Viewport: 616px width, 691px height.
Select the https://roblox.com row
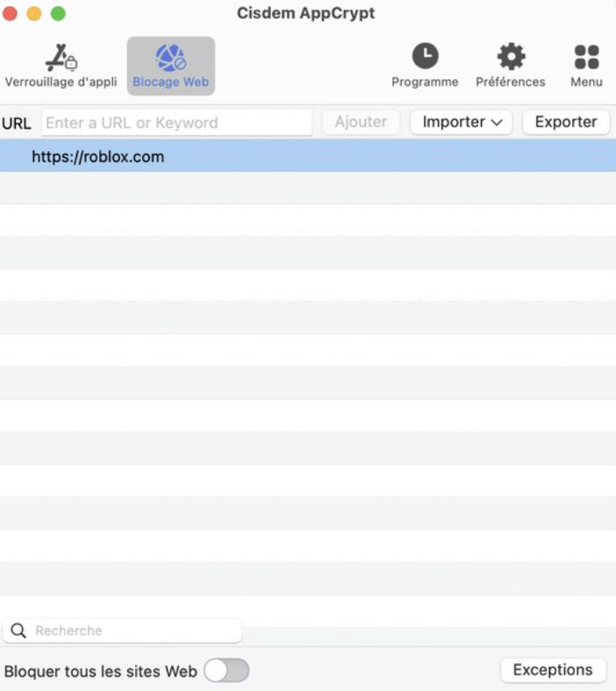308,156
